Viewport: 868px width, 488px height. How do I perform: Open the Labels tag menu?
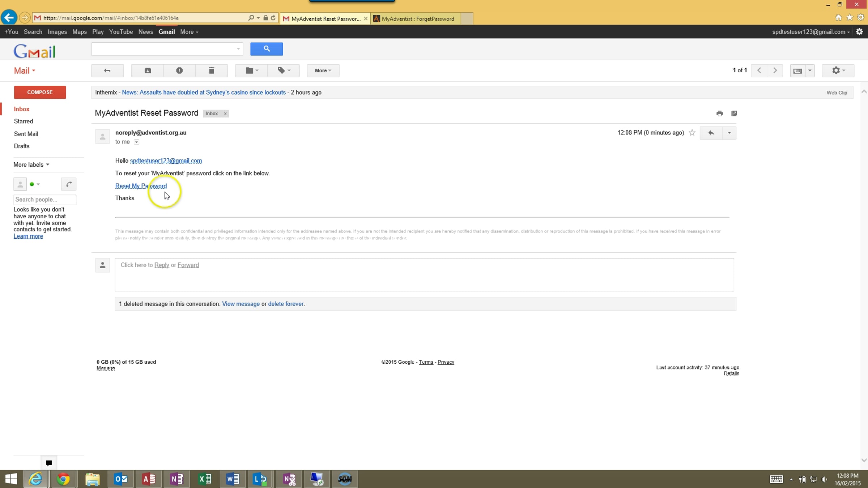[x=284, y=70]
